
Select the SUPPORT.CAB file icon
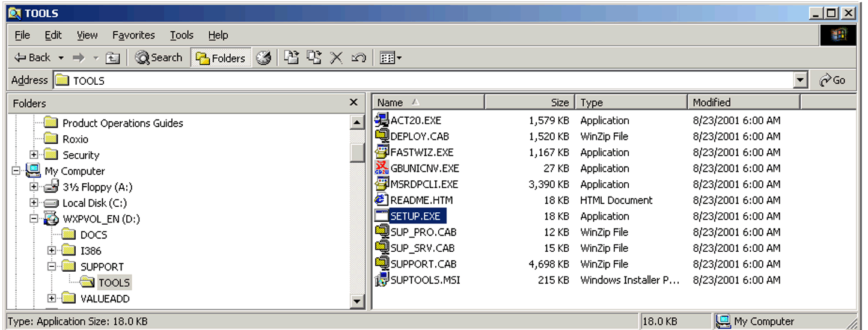point(382,263)
